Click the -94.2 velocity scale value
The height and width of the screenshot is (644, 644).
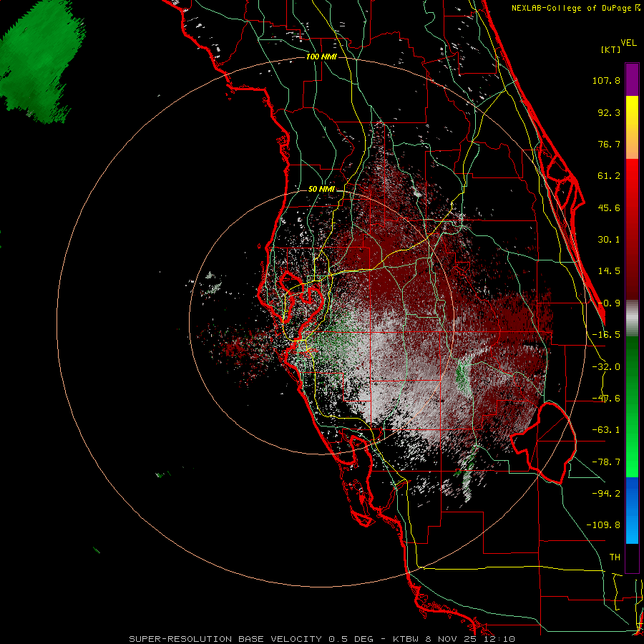click(x=606, y=493)
